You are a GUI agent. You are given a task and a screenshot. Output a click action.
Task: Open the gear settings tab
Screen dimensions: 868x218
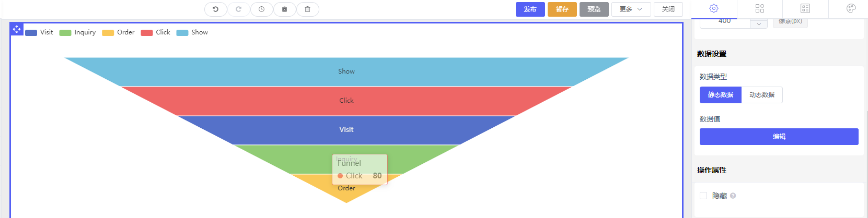pos(714,8)
